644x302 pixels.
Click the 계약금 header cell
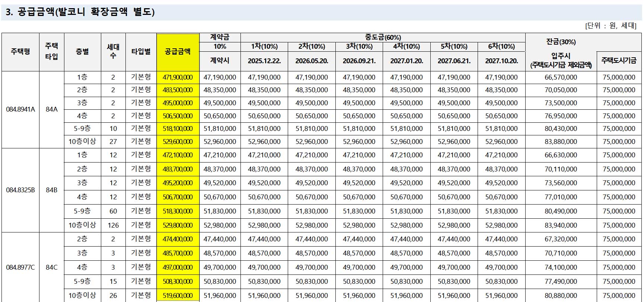coord(220,37)
